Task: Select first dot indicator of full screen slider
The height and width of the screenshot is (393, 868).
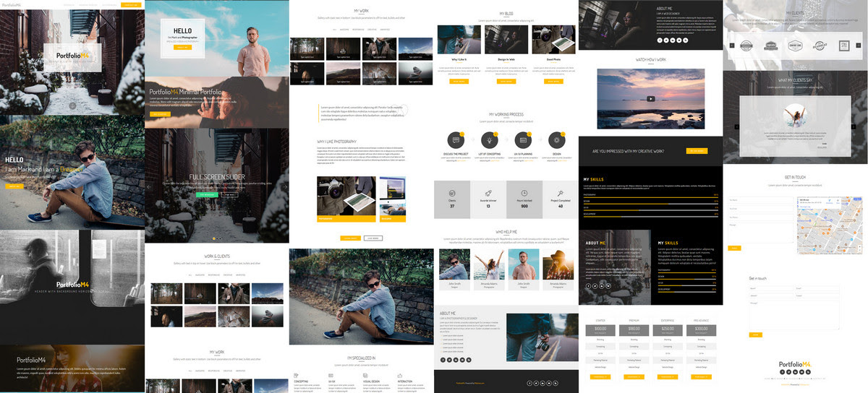Action: pos(213,238)
